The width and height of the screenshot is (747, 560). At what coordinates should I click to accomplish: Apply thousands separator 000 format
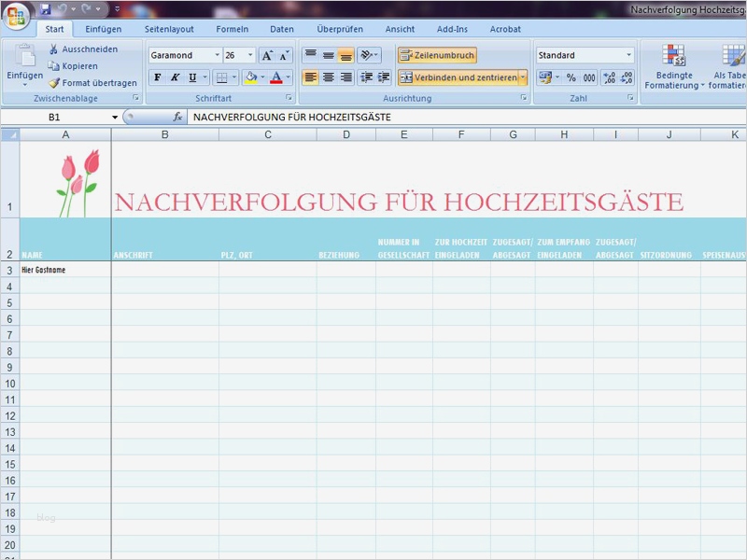pos(589,77)
